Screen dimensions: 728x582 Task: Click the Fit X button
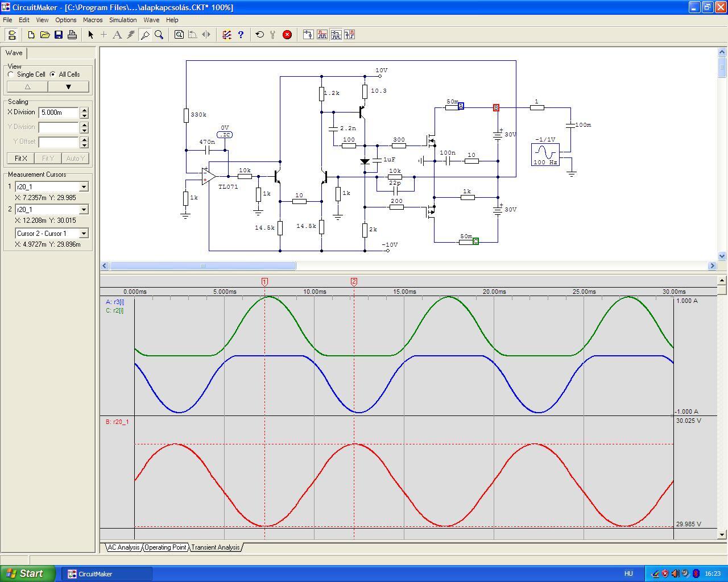20,159
